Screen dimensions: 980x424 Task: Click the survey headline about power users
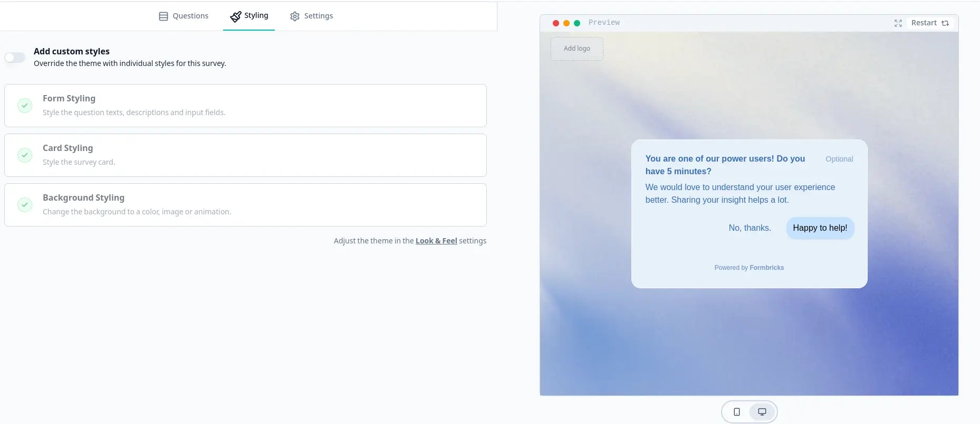tap(725, 165)
